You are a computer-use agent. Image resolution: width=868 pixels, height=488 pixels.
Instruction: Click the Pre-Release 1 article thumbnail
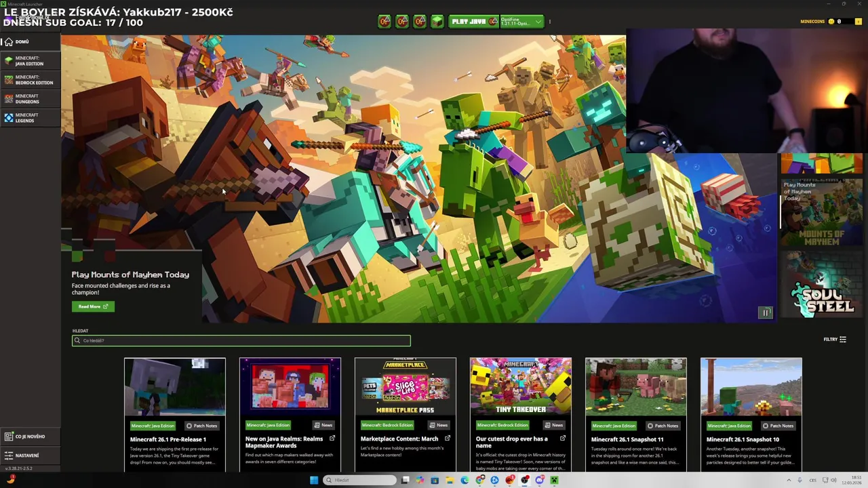tap(175, 386)
